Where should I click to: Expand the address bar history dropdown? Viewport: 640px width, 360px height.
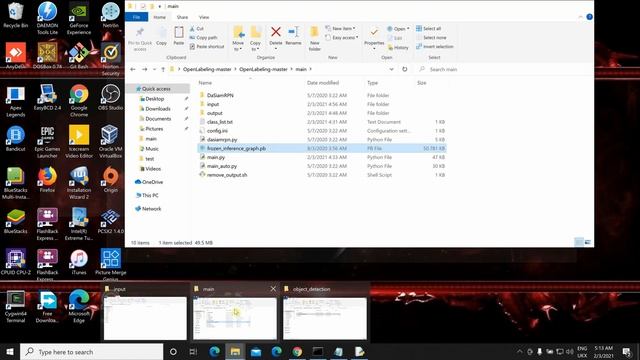391,69
